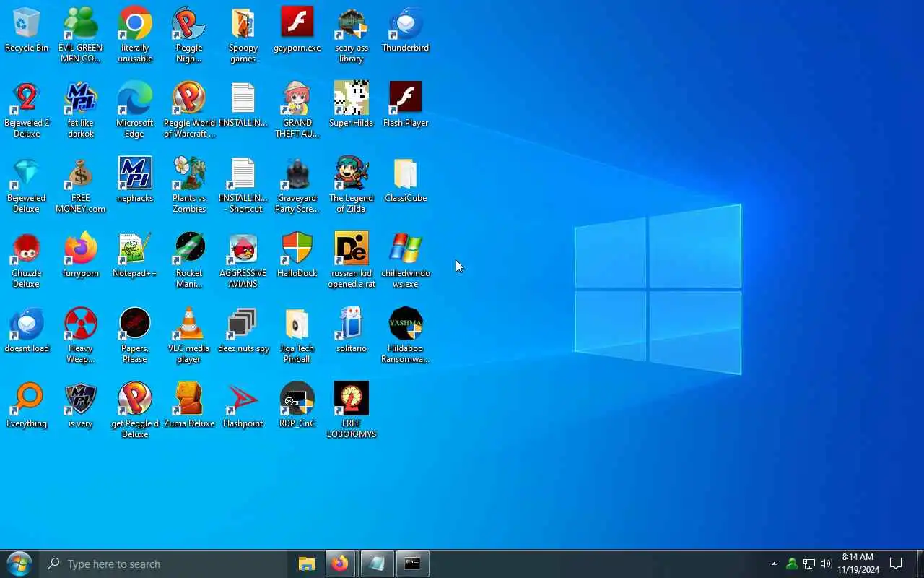Select the !INSTALLIN... - Shortcut file
The height and width of the screenshot is (578, 924).
click(x=243, y=185)
